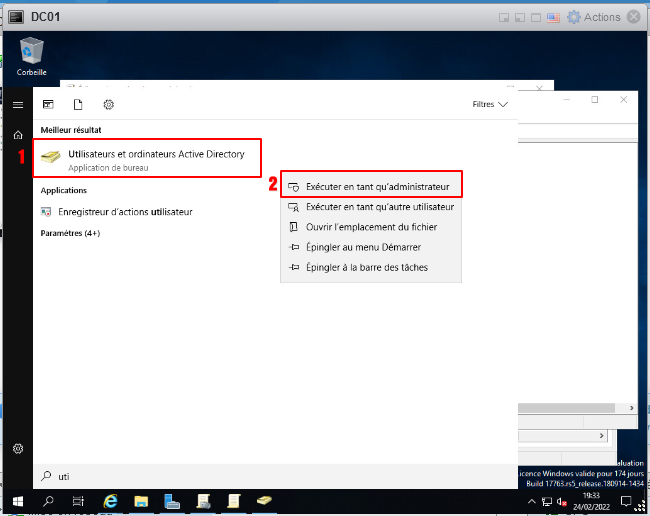Go to Home in search sidebar
This screenshot has height=516, width=650.
click(x=17, y=134)
